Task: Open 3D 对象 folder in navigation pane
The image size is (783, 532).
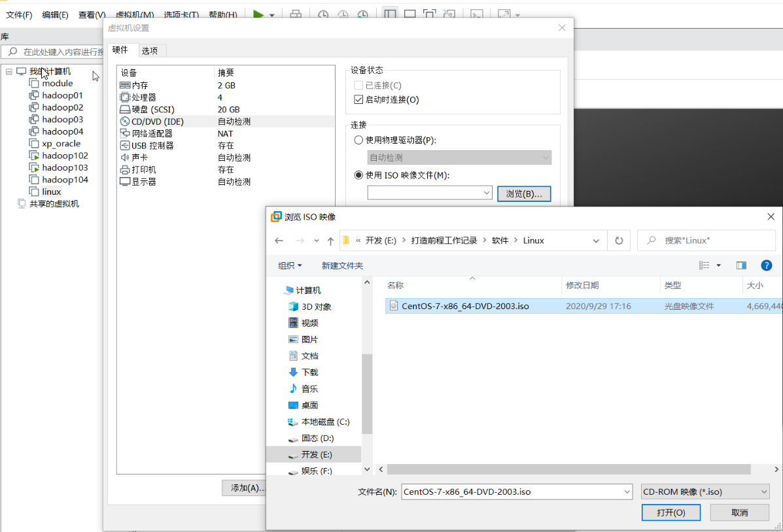Action: (315, 307)
